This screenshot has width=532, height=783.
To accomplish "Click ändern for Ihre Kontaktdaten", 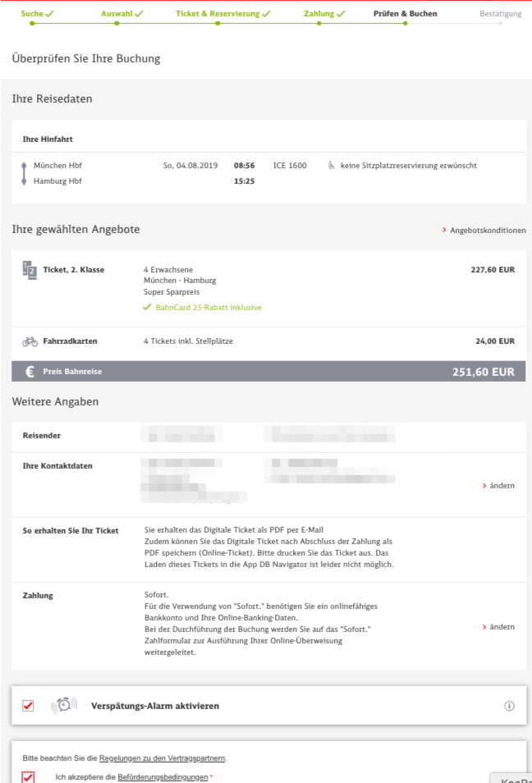I will [498, 486].
